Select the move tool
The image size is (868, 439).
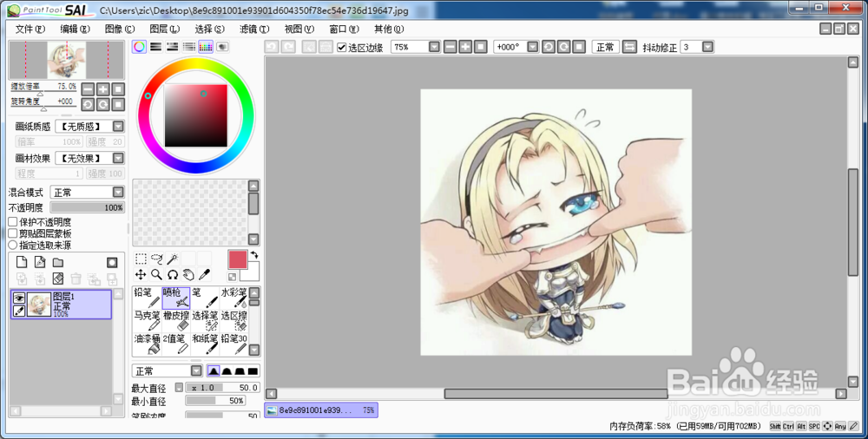pyautogui.click(x=141, y=274)
